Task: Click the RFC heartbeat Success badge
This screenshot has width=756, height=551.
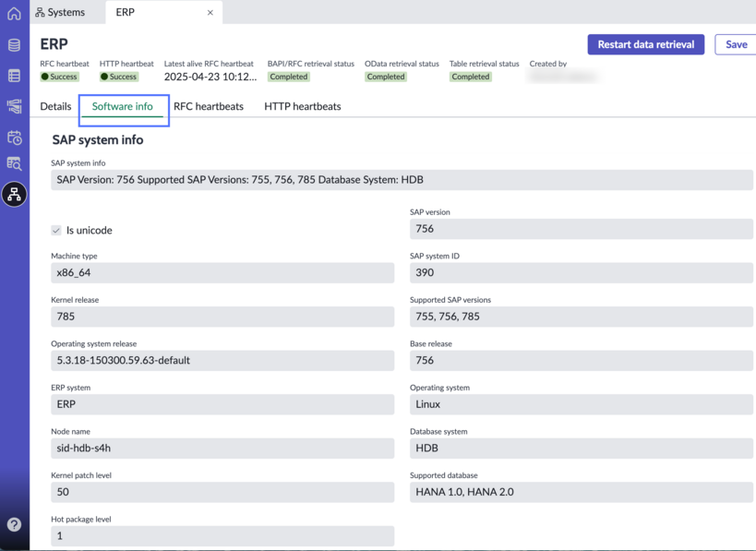Action: pyautogui.click(x=59, y=77)
